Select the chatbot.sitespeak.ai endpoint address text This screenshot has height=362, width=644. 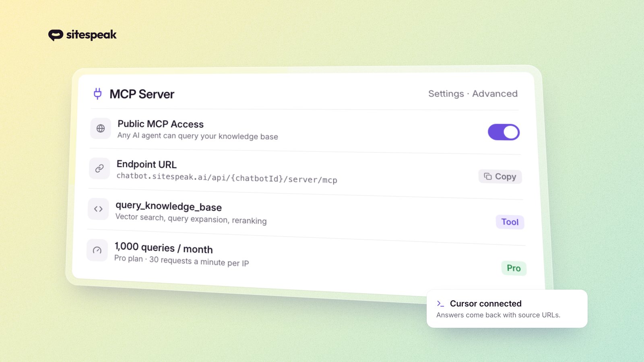pos(227,178)
